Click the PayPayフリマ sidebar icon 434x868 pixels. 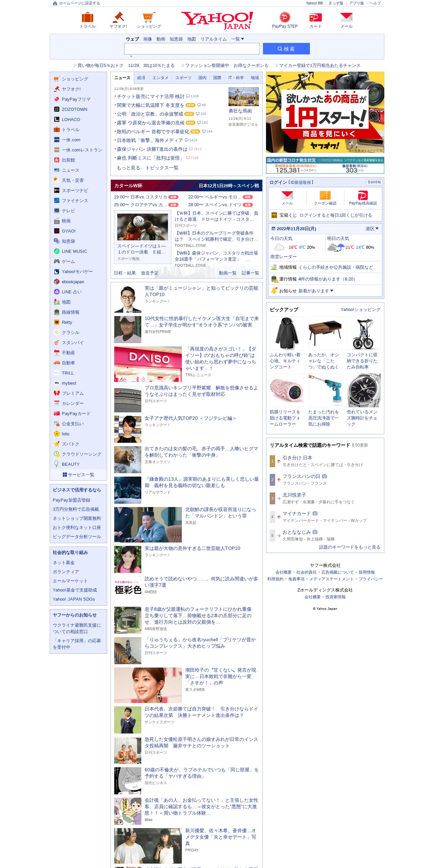57,99
